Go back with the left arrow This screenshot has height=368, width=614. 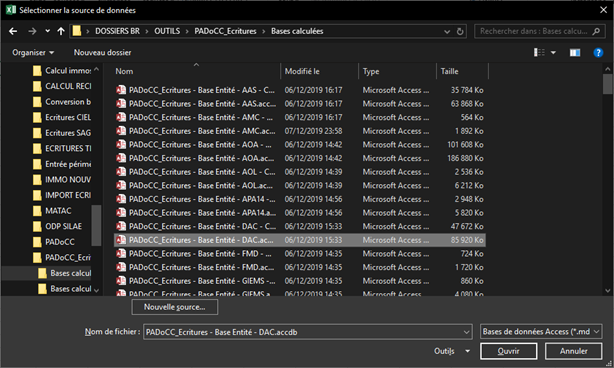pyautogui.click(x=13, y=31)
